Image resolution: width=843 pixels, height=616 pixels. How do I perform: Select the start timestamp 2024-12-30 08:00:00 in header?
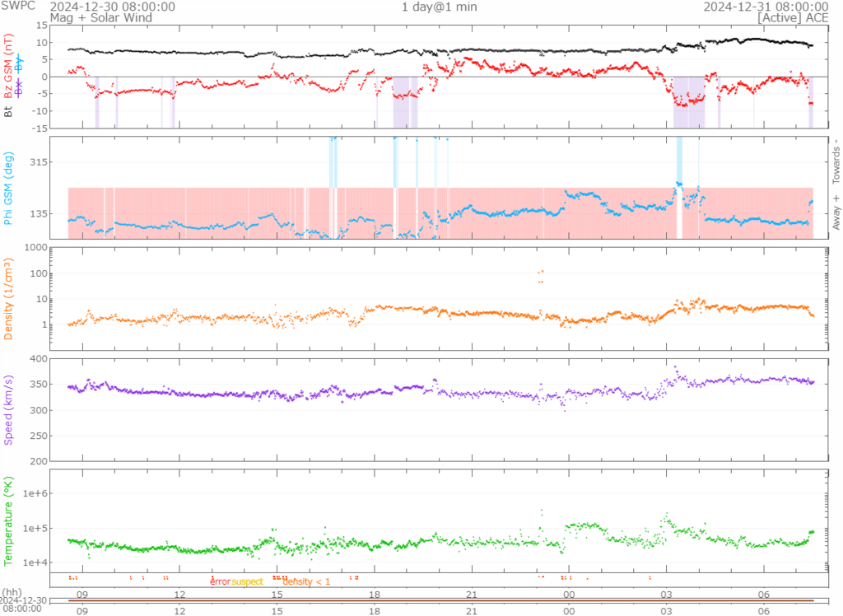point(112,7)
